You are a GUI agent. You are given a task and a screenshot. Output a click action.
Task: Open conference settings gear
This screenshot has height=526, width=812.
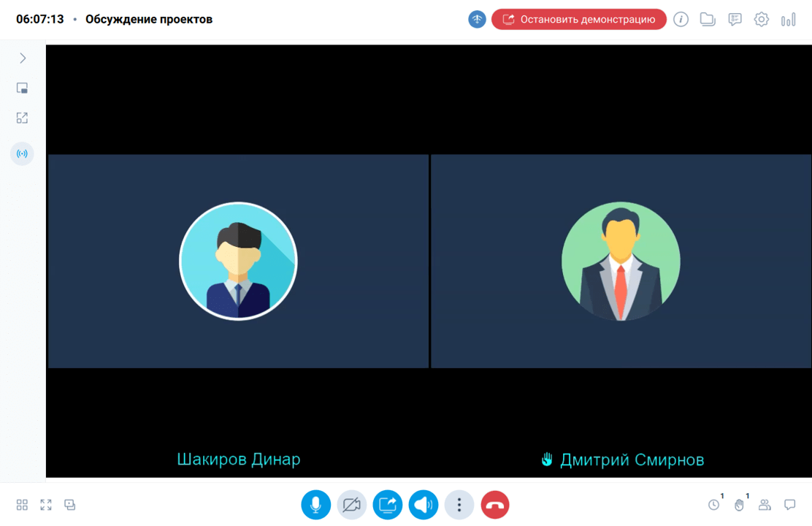pos(762,20)
